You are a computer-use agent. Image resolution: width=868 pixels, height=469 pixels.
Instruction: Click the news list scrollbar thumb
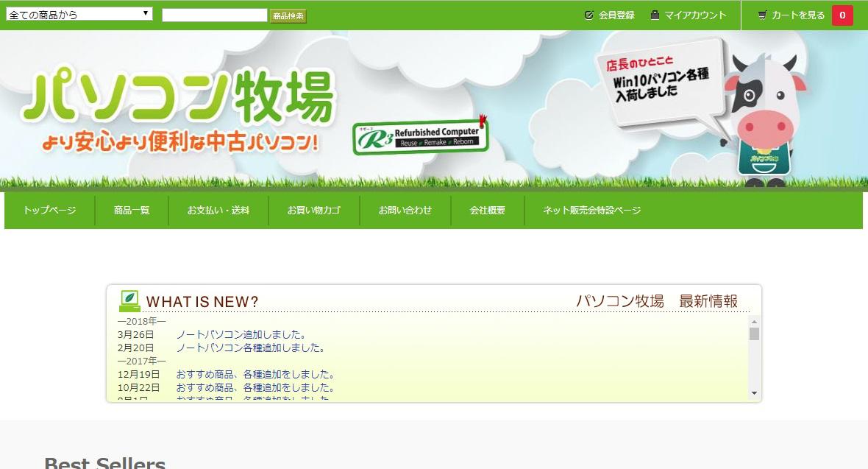click(x=754, y=334)
